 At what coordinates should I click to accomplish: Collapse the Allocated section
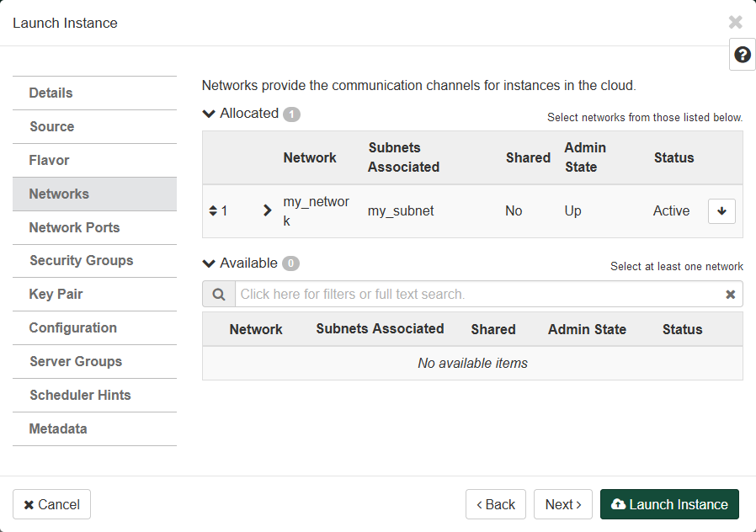pyautogui.click(x=210, y=114)
